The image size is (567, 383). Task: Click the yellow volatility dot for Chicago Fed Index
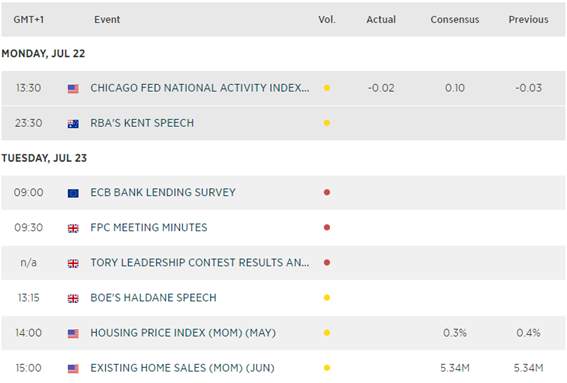click(x=327, y=88)
